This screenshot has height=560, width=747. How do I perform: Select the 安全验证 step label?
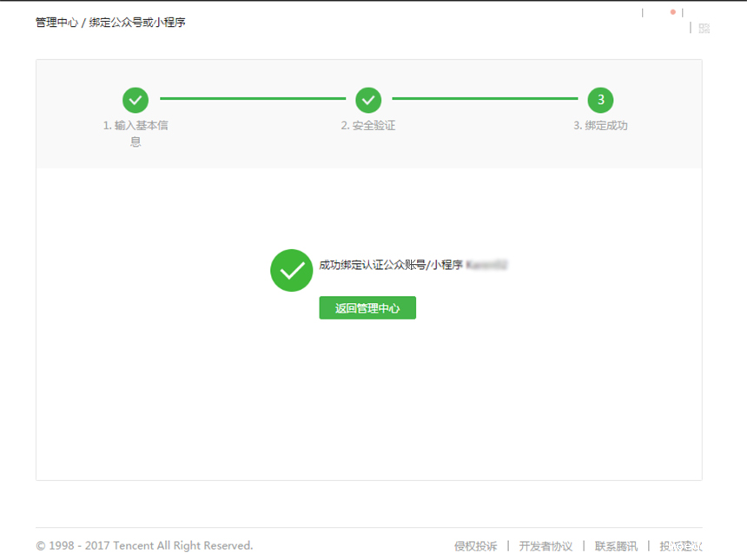coord(368,126)
